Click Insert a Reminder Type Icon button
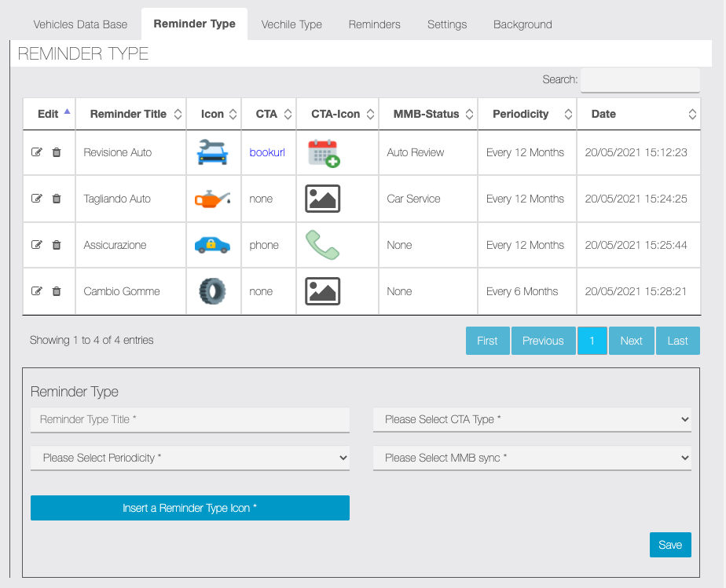726x588 pixels. (x=190, y=508)
